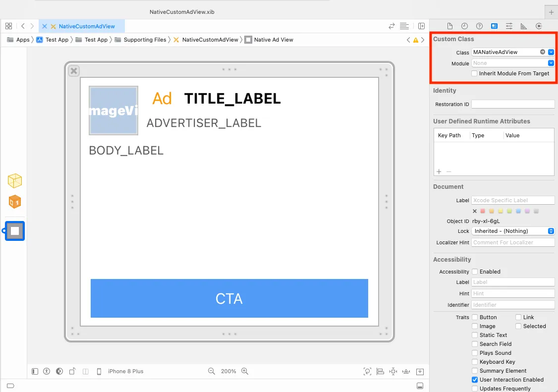558x392 pixels.
Task: Show the Connections inspector
Action: tap(539, 26)
